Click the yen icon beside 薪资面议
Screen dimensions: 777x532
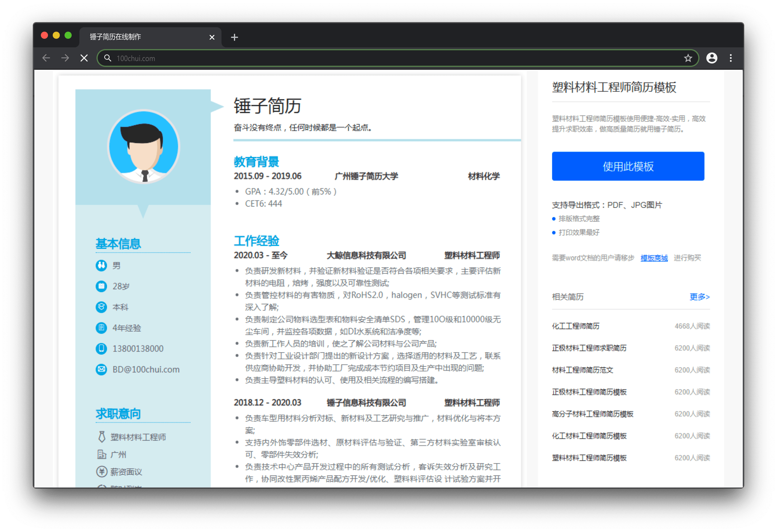point(102,472)
